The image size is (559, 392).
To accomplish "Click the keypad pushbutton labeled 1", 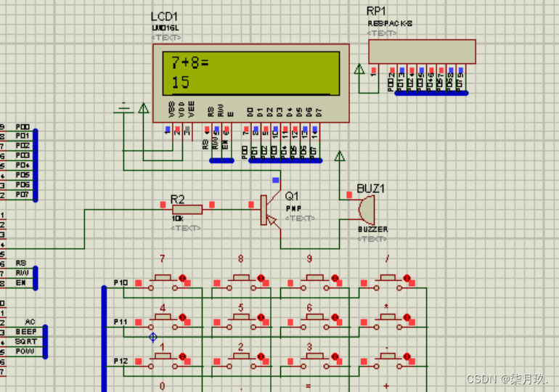I will (x=163, y=361).
